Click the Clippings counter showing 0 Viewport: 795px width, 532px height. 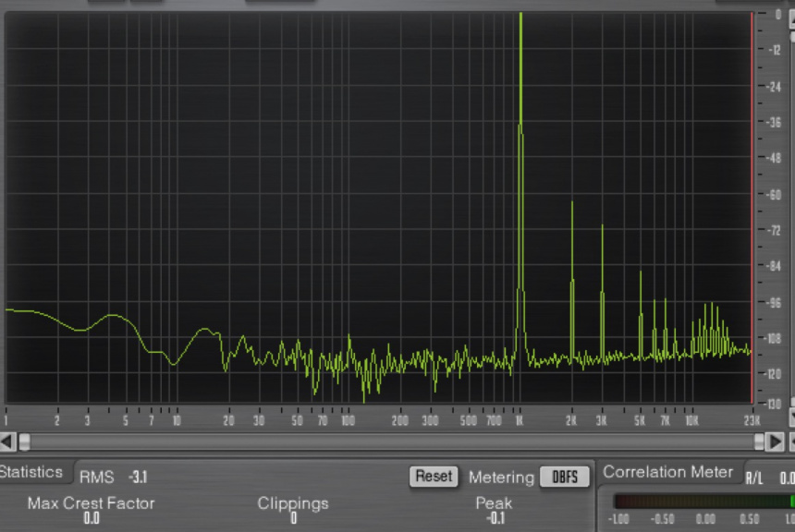click(x=293, y=510)
